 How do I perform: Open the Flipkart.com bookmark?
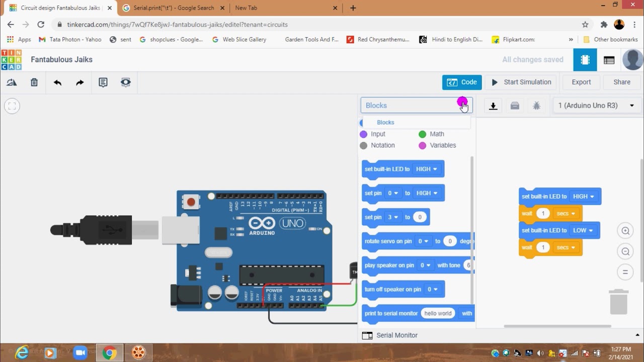(x=513, y=39)
